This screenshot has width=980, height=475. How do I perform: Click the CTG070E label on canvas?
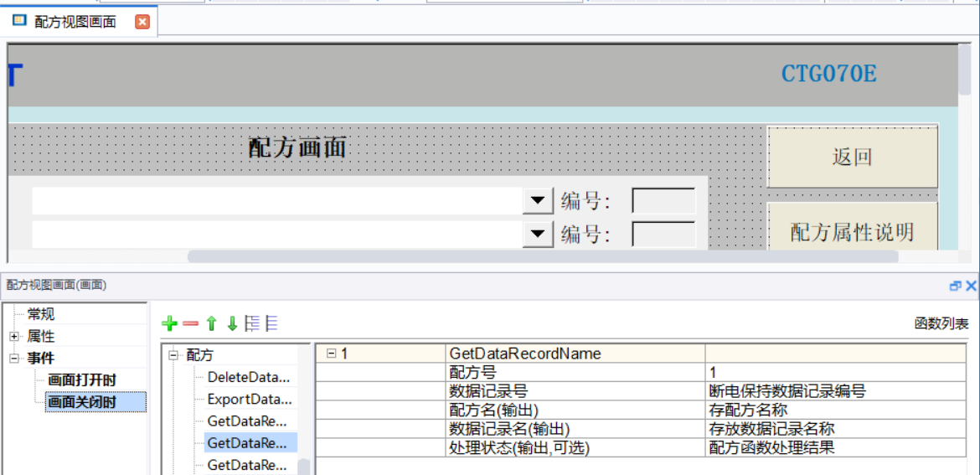coord(828,74)
